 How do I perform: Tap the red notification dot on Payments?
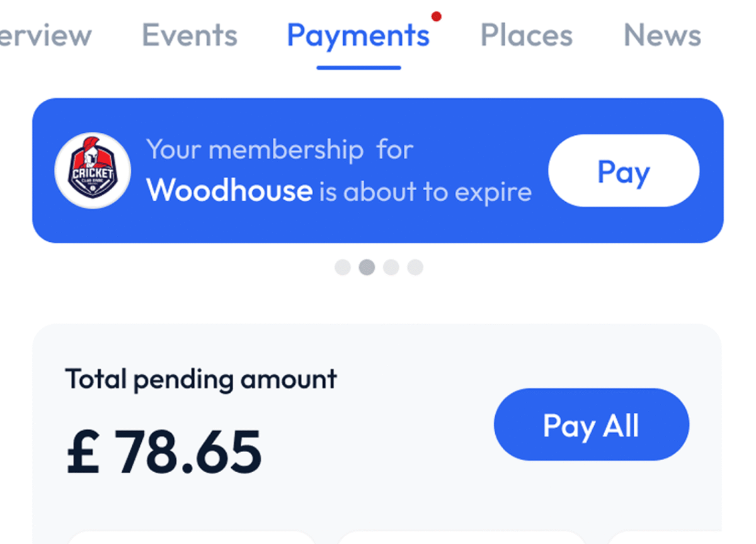point(436,16)
